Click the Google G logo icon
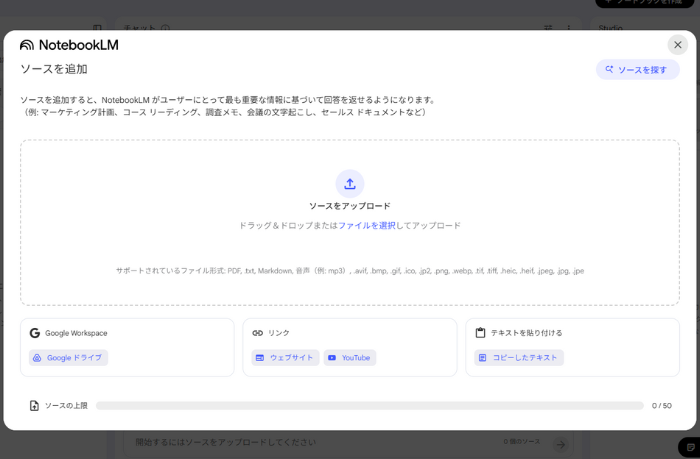This screenshot has height=459, width=700. (35, 333)
